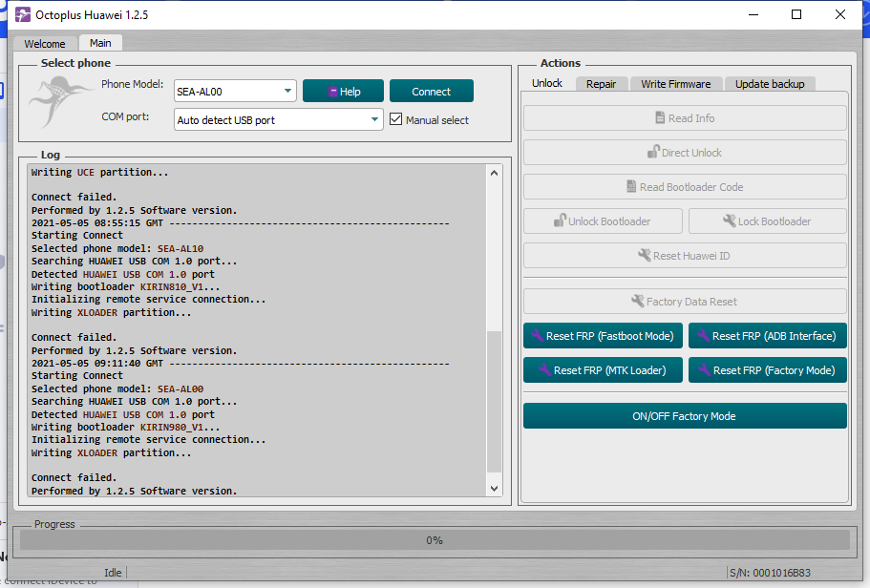This screenshot has height=588, width=870.
Task: Run Reset FRP through ADB Interface
Action: pyautogui.click(x=768, y=336)
